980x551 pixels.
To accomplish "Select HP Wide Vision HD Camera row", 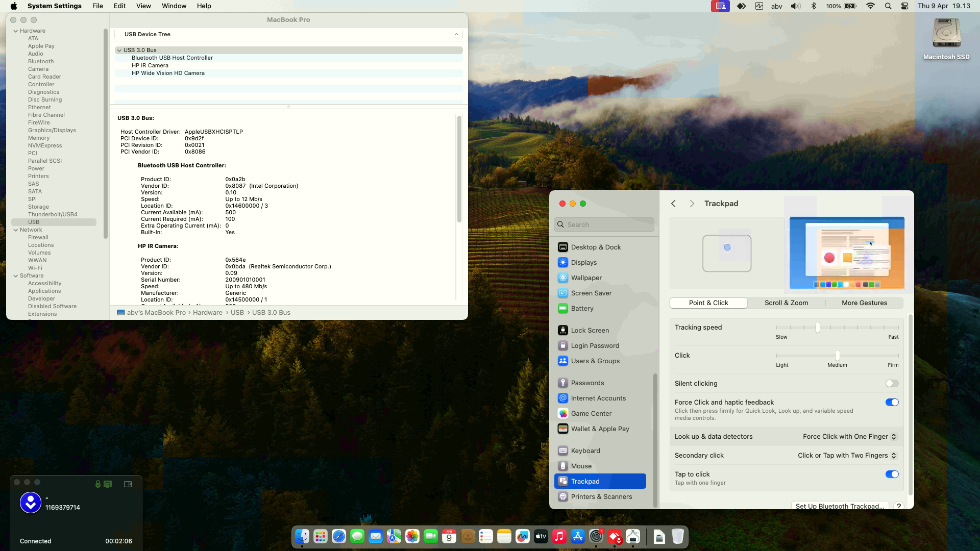I will coord(289,73).
